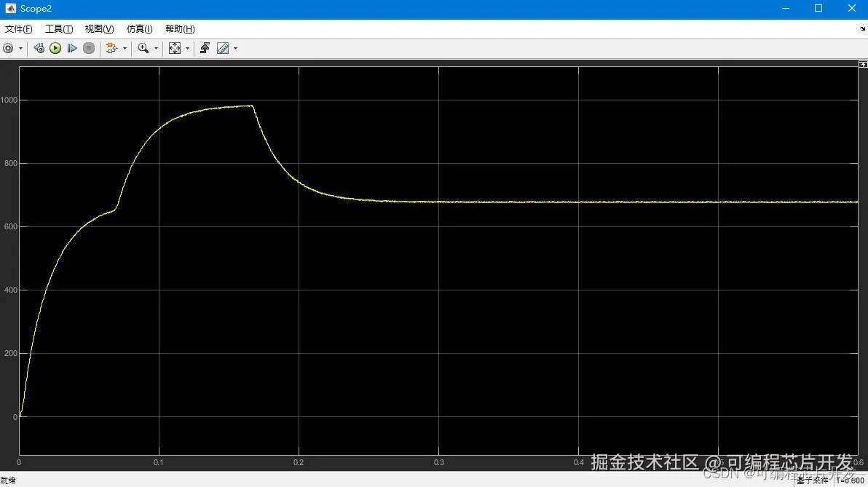Click the 200 y-axis tick label

pyautogui.click(x=10, y=354)
